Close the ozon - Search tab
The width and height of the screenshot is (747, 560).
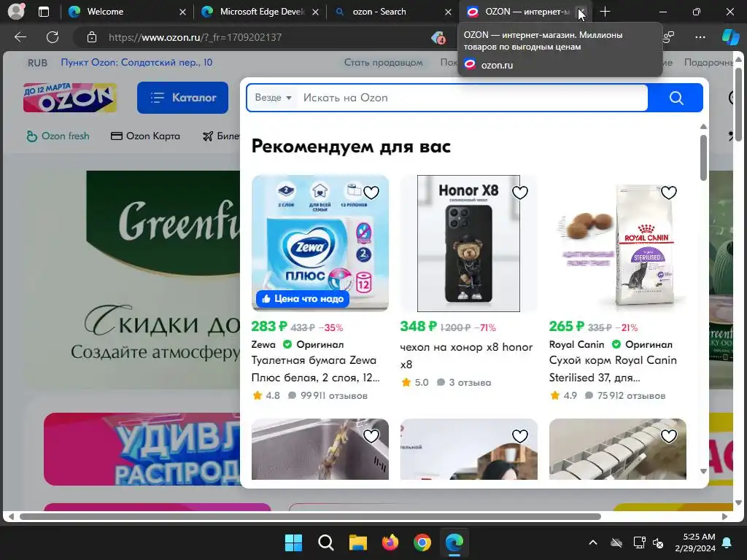point(449,12)
